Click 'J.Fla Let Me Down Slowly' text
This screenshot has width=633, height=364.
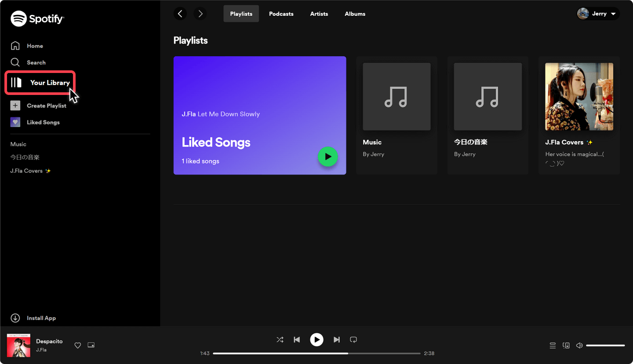[x=221, y=114]
